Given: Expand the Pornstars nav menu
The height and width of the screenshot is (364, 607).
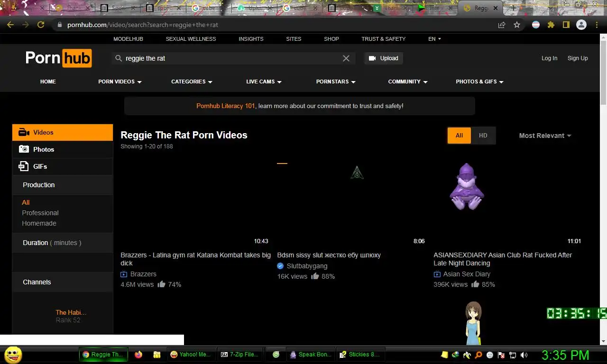Looking at the screenshot, I should click(x=336, y=82).
